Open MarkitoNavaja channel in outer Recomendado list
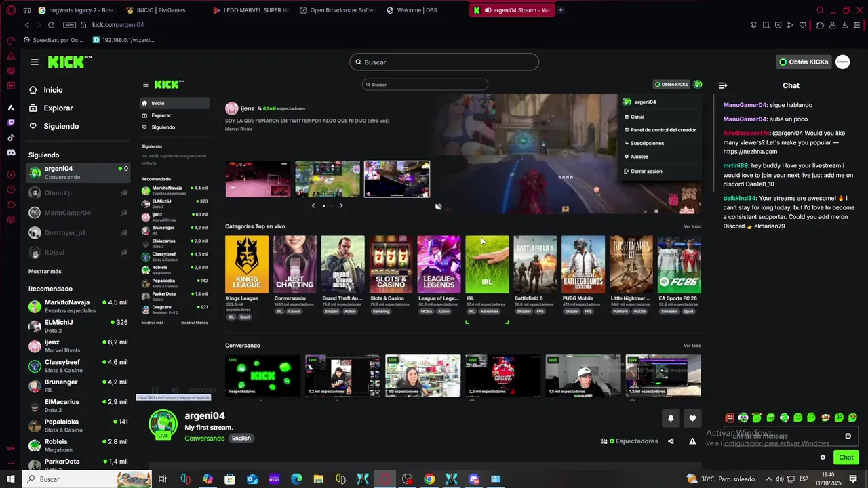868x488 pixels. click(x=78, y=306)
